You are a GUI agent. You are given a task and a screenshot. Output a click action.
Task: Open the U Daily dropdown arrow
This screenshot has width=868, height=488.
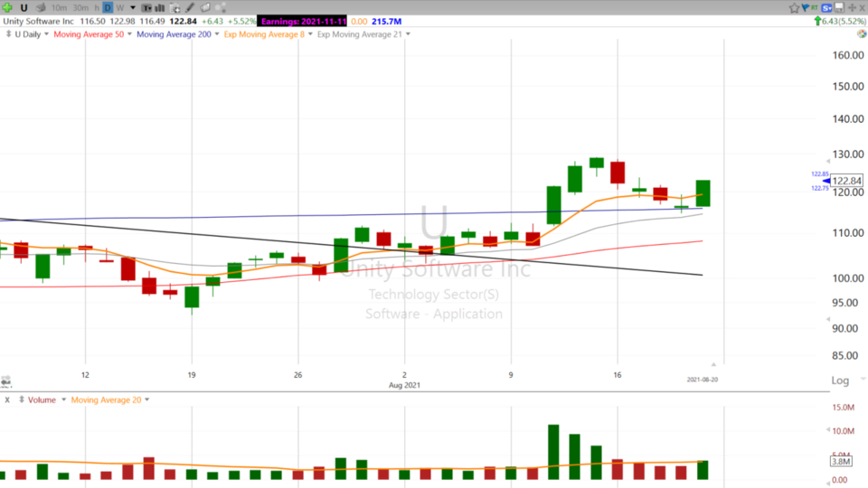coord(46,34)
